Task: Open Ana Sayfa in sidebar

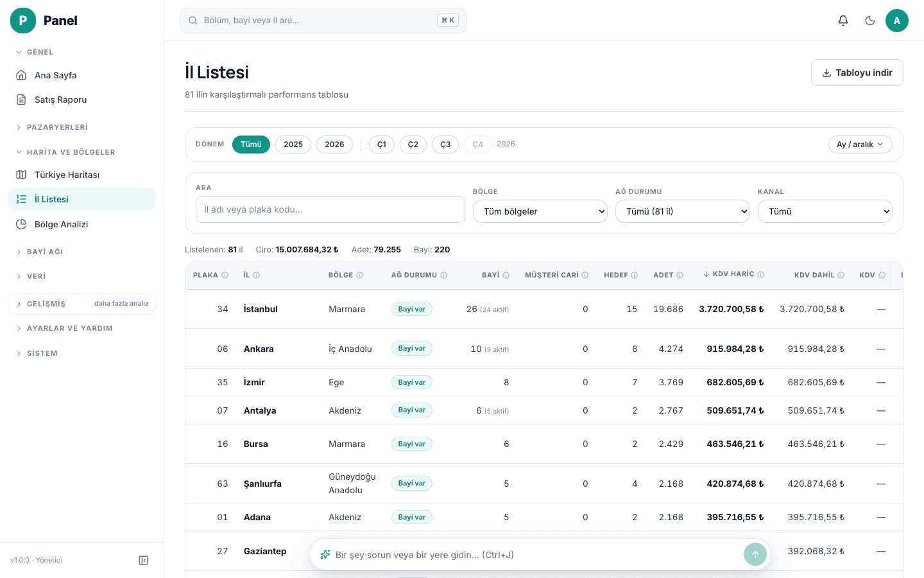Action: pos(81,75)
